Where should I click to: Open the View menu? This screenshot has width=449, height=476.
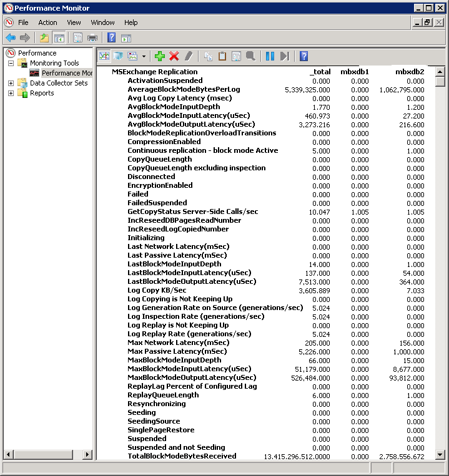(74, 22)
